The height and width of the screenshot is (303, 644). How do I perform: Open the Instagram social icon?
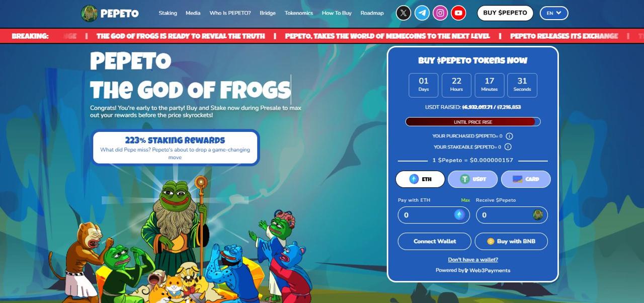pyautogui.click(x=440, y=13)
